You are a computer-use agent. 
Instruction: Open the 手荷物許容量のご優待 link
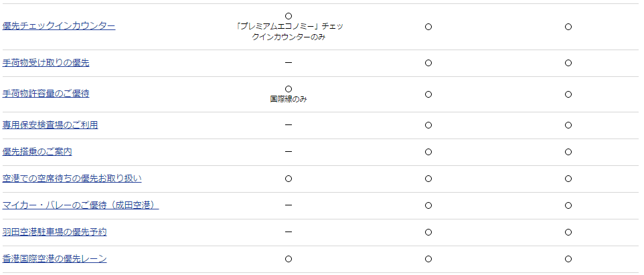click(46, 94)
